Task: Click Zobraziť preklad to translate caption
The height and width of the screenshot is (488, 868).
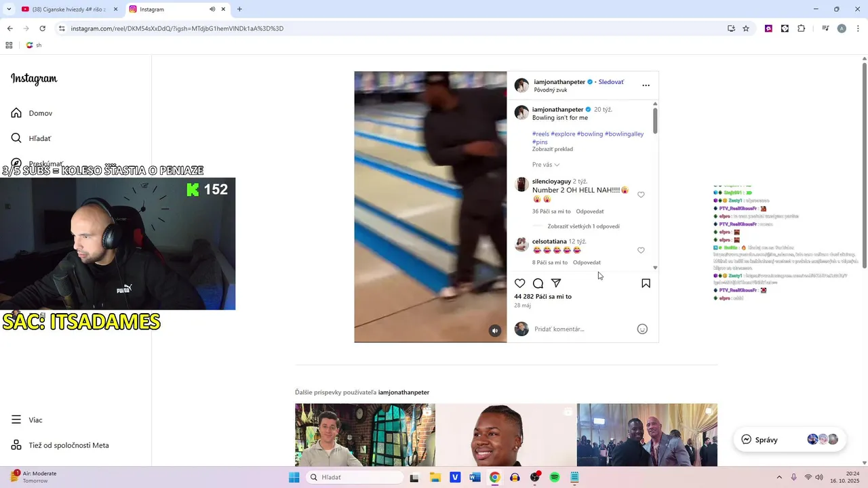Action: tap(553, 149)
